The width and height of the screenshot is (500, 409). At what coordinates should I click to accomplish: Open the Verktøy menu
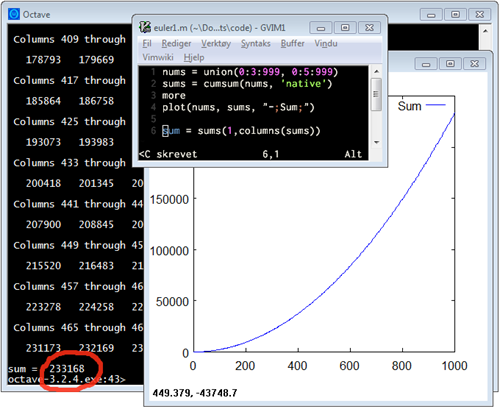click(216, 44)
